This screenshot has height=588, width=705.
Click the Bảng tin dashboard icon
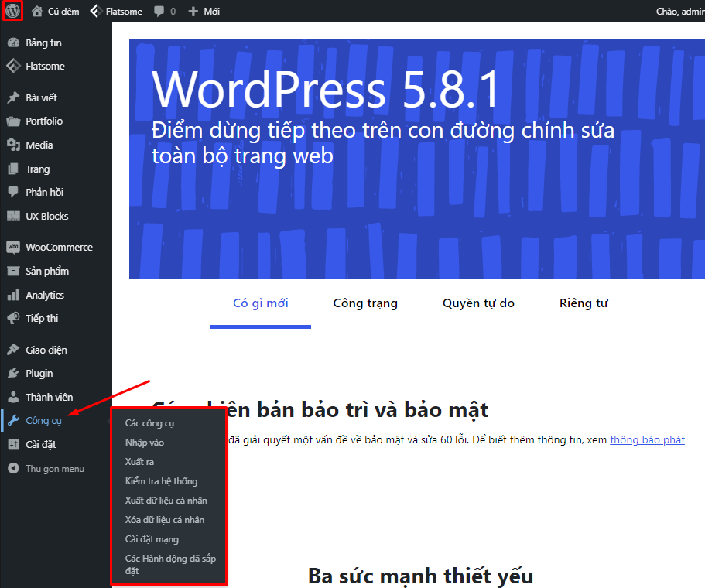click(x=13, y=43)
